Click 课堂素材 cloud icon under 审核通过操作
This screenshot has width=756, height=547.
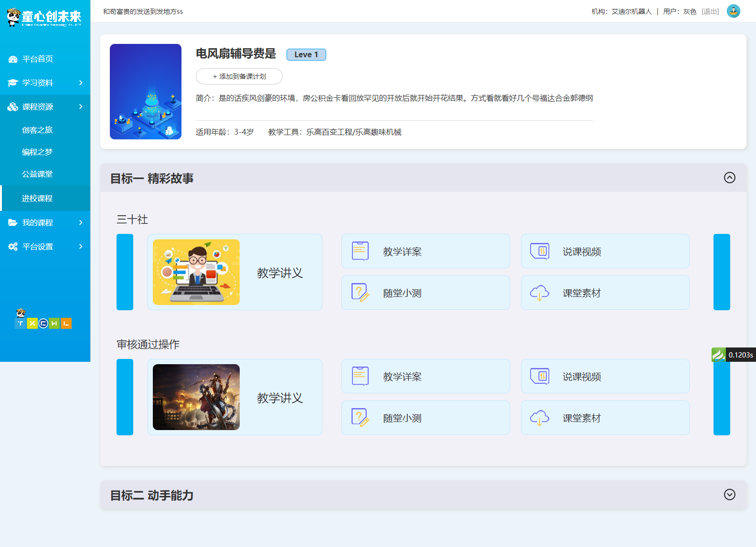click(x=540, y=418)
